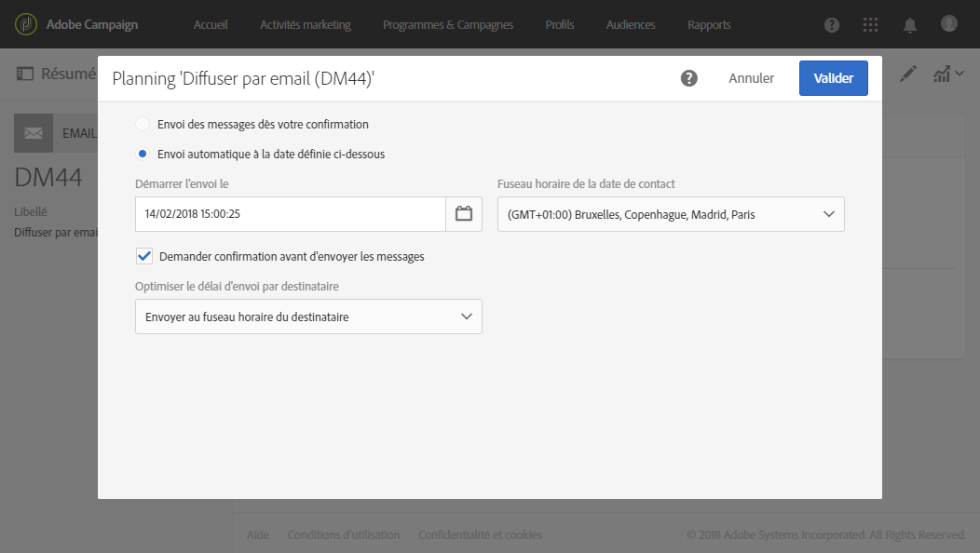Open the Rapports menu

709,24
